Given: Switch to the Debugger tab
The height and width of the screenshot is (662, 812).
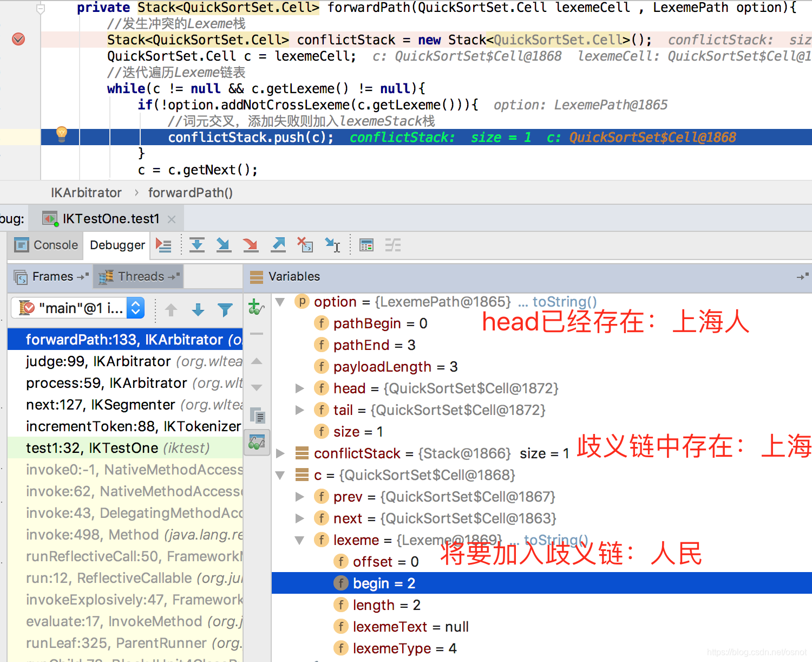Looking at the screenshot, I should click(x=117, y=245).
